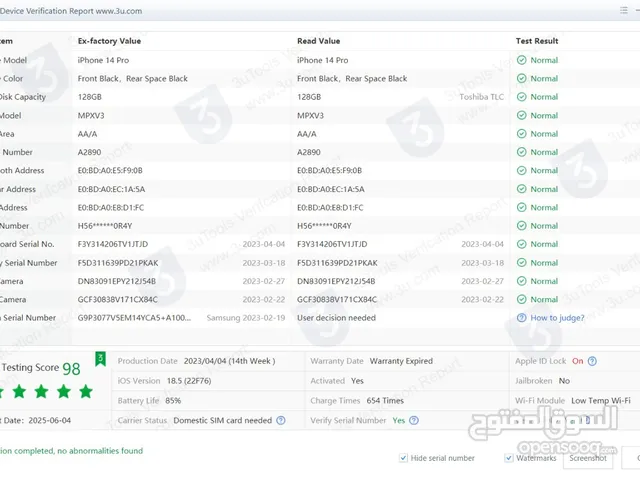Click Normal check icon in E0:BD:A0:E5:F9:0B row
Image resolution: width=640 pixels, height=480 pixels.
pyautogui.click(x=521, y=171)
